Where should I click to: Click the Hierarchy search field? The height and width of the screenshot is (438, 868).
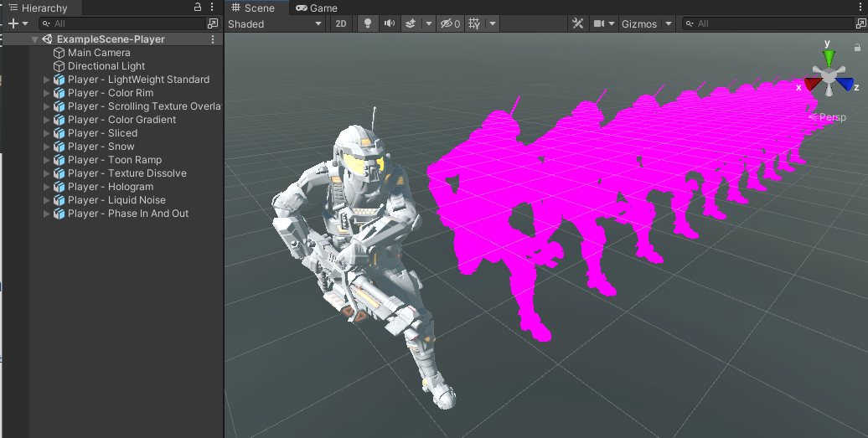tap(121, 23)
